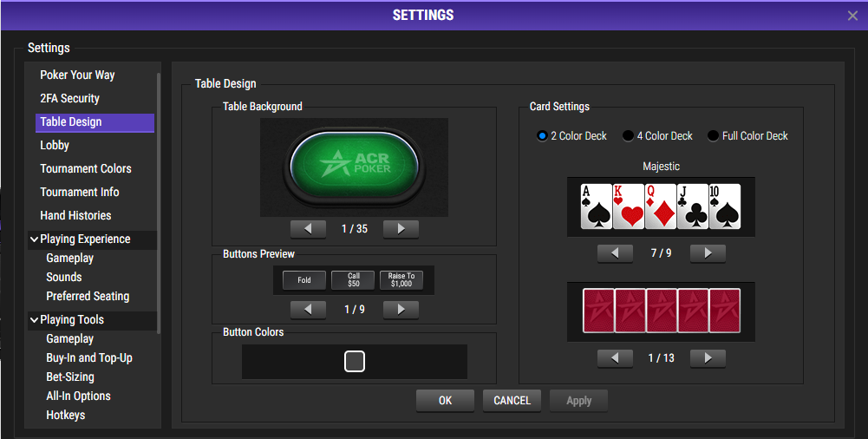Open Bet-Sizing settings
This screenshot has width=868, height=439.
coord(70,377)
